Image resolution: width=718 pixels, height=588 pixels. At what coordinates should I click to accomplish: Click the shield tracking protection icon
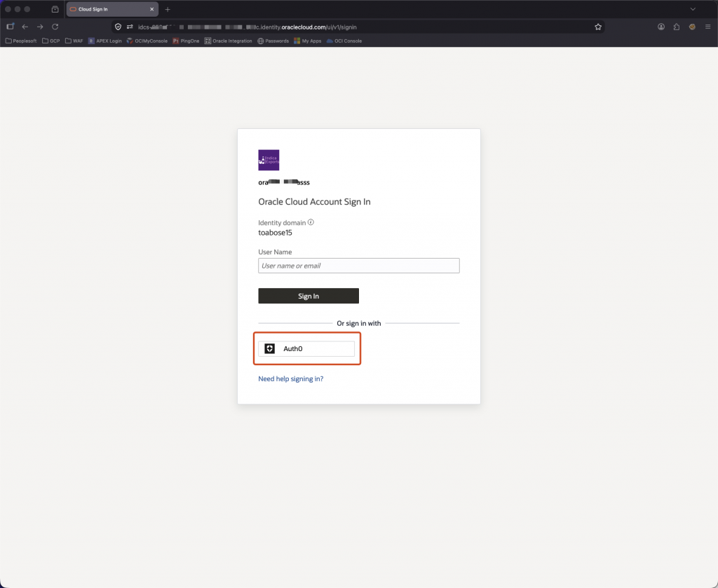point(118,27)
